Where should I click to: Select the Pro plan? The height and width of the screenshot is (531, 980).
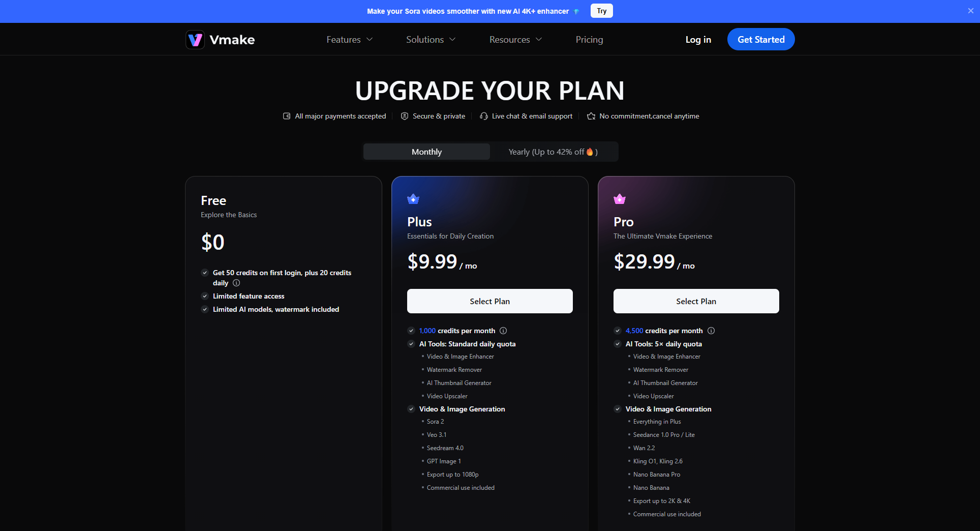pyautogui.click(x=696, y=301)
